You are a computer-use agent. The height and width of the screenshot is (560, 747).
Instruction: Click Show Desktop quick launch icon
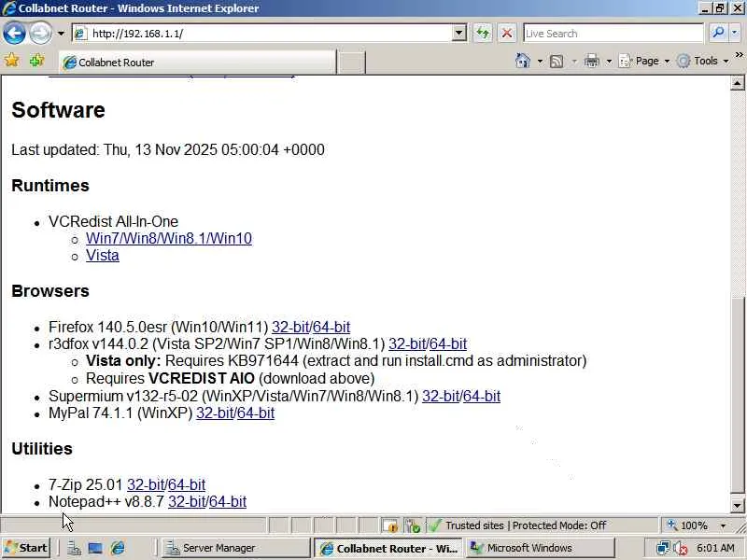tap(95, 548)
